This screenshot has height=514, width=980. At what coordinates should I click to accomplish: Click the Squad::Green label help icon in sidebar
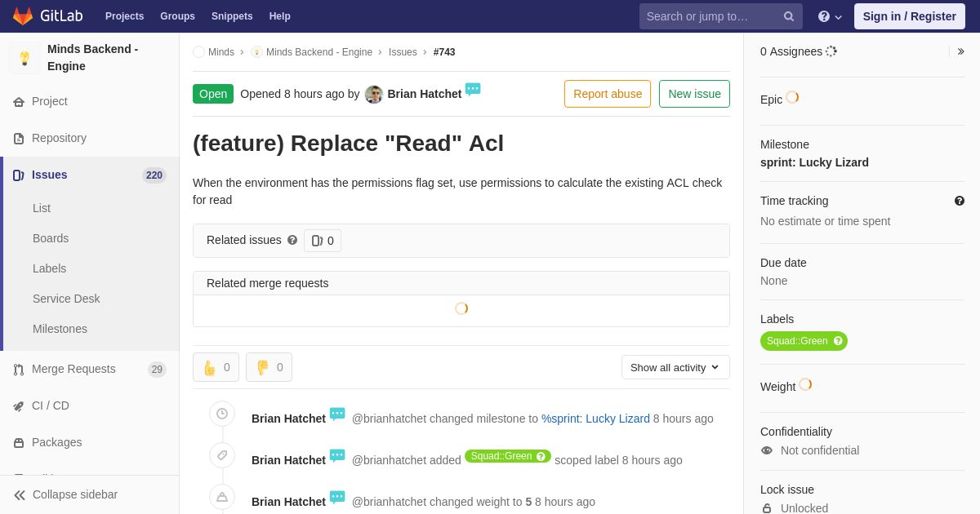(838, 341)
